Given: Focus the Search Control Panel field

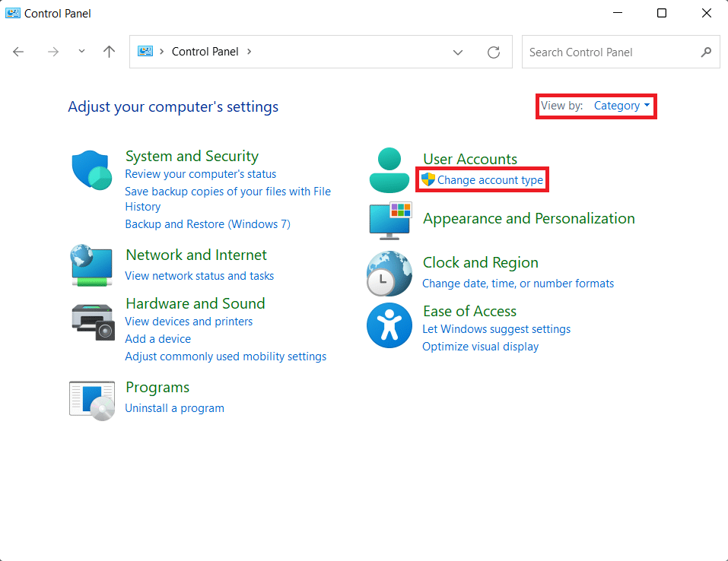Looking at the screenshot, I should click(611, 52).
